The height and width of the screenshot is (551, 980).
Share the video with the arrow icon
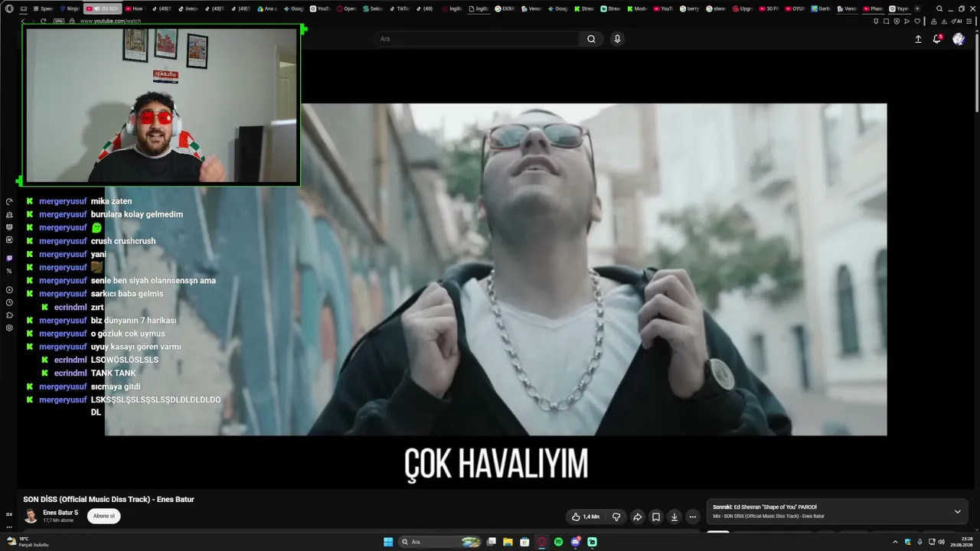[x=637, y=517]
